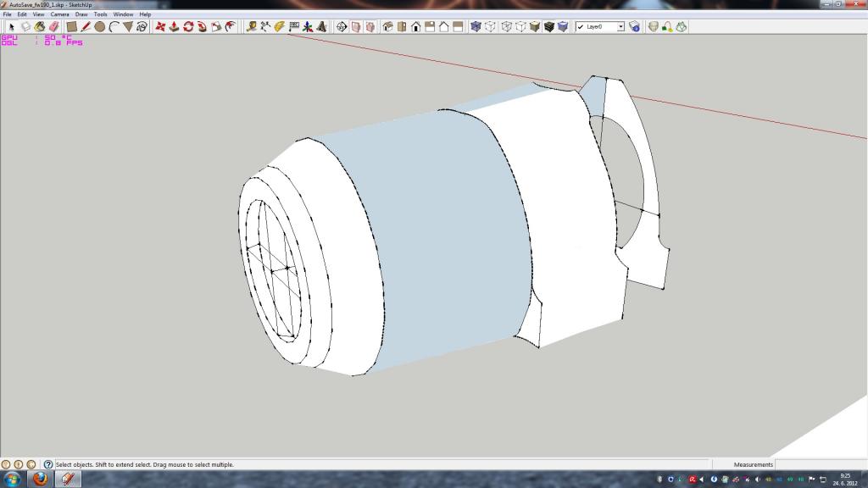Switch to Iso standard view

tap(387, 26)
